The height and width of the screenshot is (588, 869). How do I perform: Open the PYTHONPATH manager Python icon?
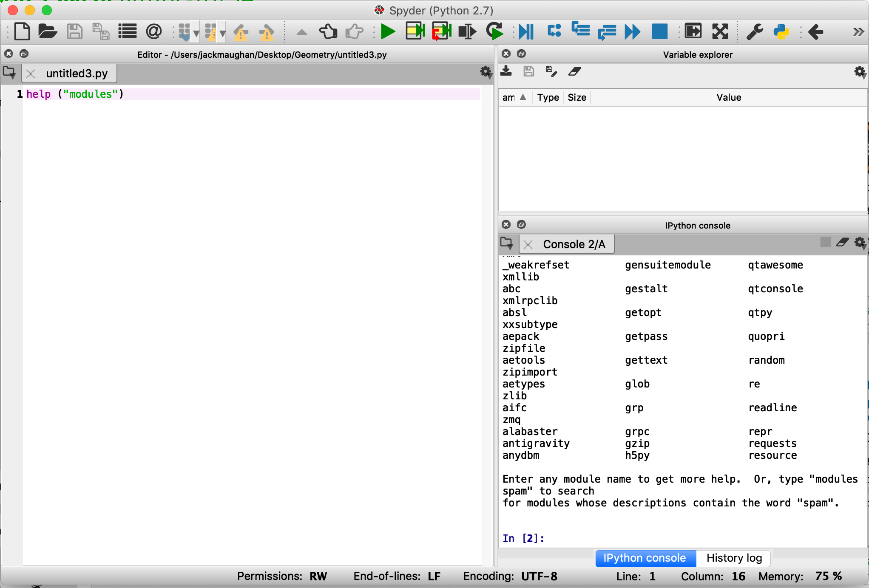[782, 31]
